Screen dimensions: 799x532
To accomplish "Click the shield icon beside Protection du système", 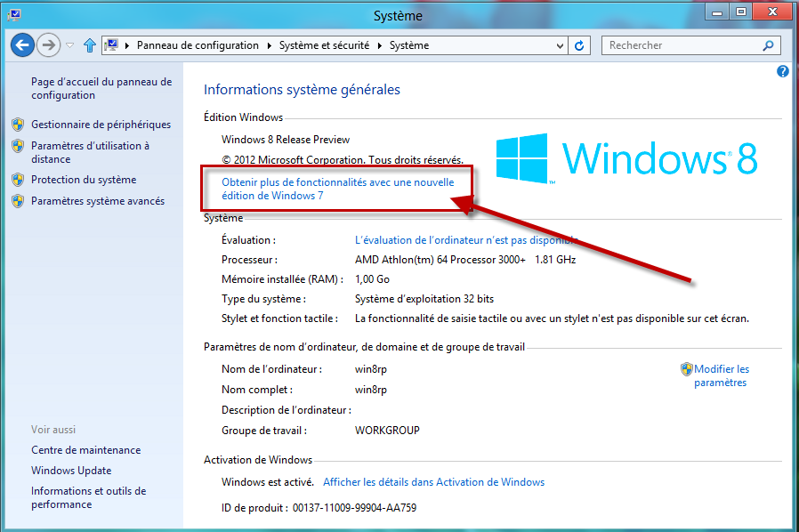I will pyautogui.click(x=18, y=180).
